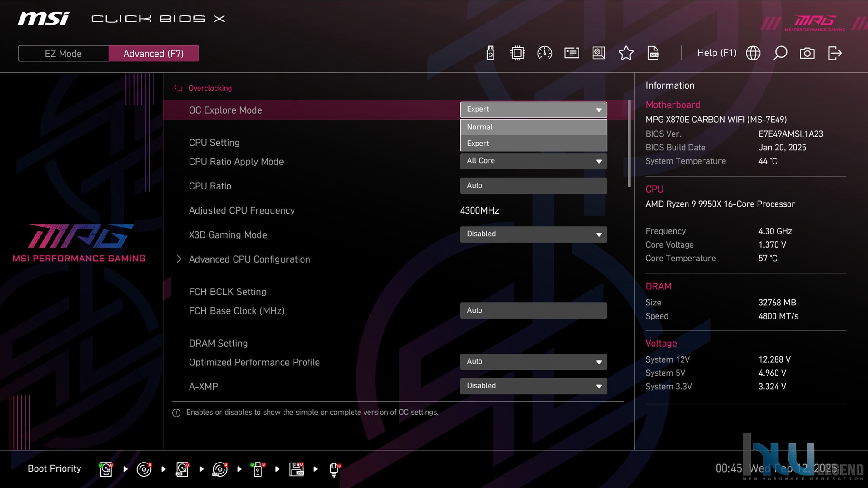Click CPU Ratio input field
Image resolution: width=868 pixels, height=488 pixels.
point(533,185)
